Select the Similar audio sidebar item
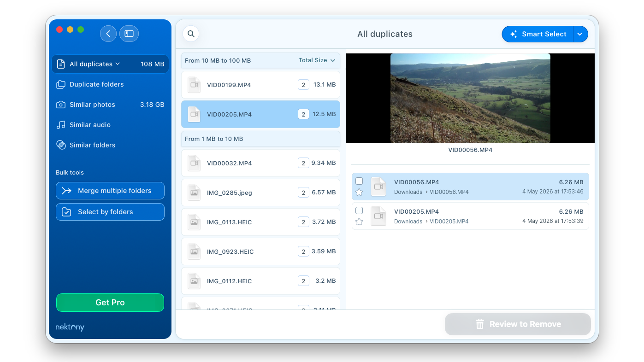 pos(110,125)
